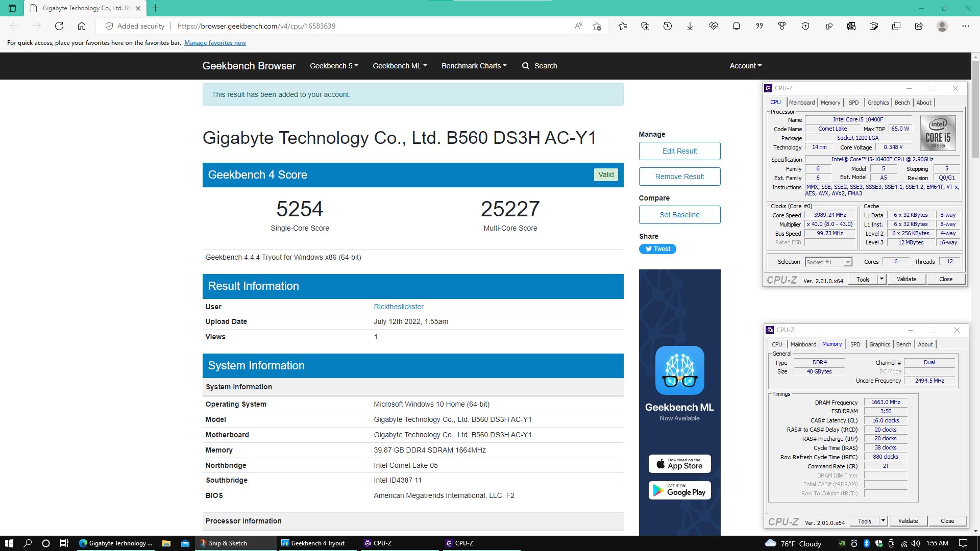Viewport: 980px width, 551px height.
Task: Open the Downloads panel
Action: pos(690,26)
